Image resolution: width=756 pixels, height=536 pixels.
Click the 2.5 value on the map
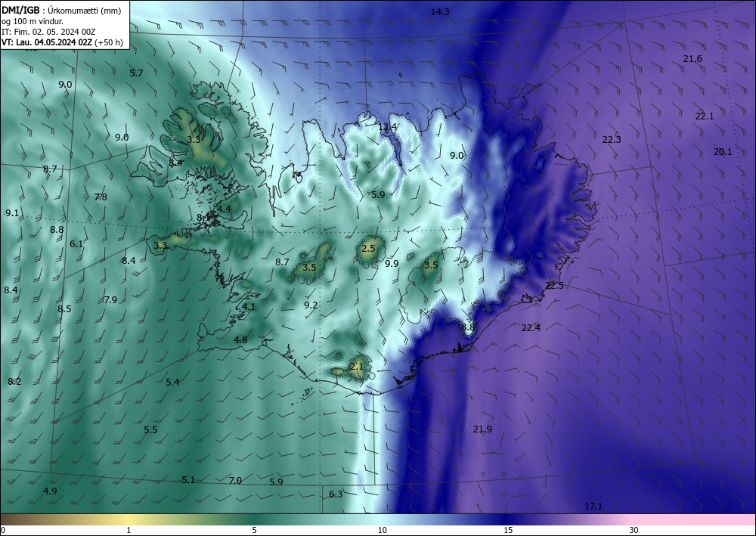pos(368,249)
